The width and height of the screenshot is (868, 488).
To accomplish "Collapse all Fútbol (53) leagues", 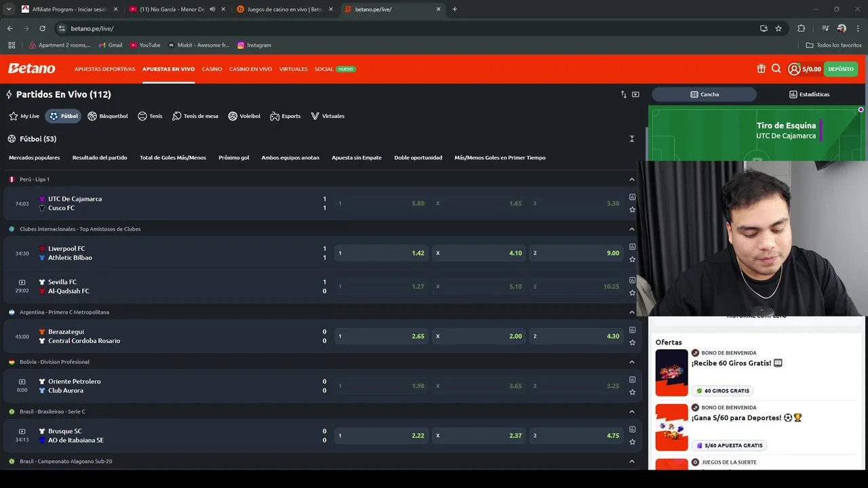I will tap(631, 139).
